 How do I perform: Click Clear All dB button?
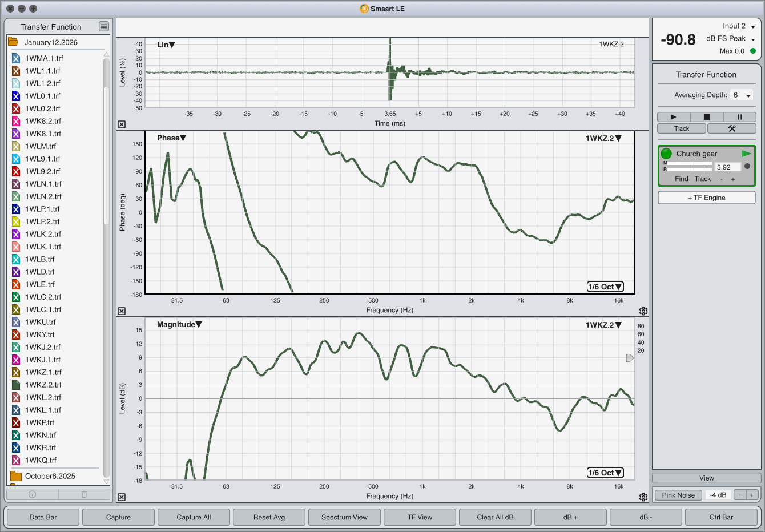(495, 517)
